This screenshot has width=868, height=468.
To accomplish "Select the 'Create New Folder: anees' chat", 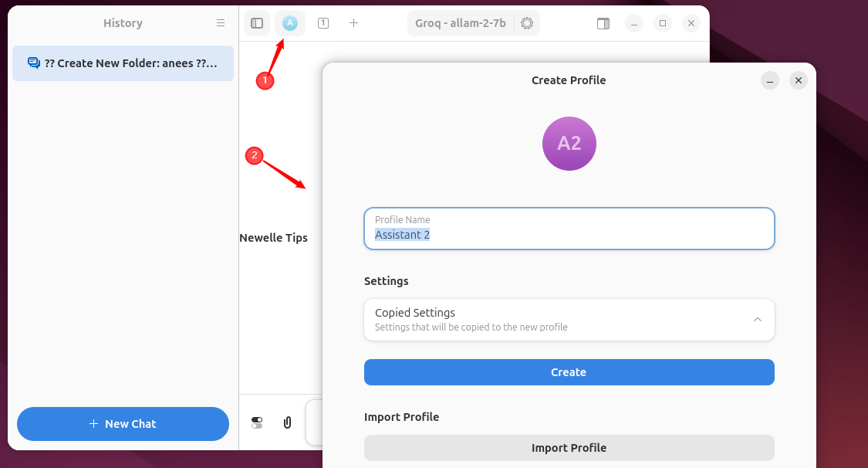I will pyautogui.click(x=123, y=63).
